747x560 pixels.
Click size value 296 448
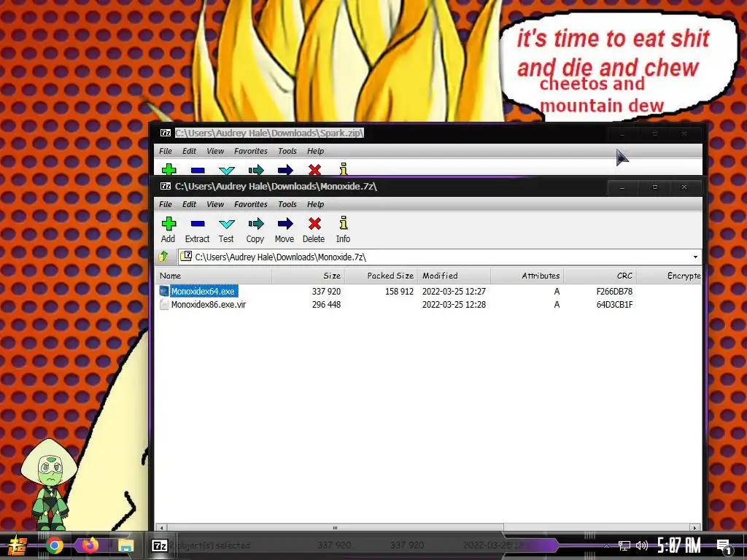click(326, 305)
